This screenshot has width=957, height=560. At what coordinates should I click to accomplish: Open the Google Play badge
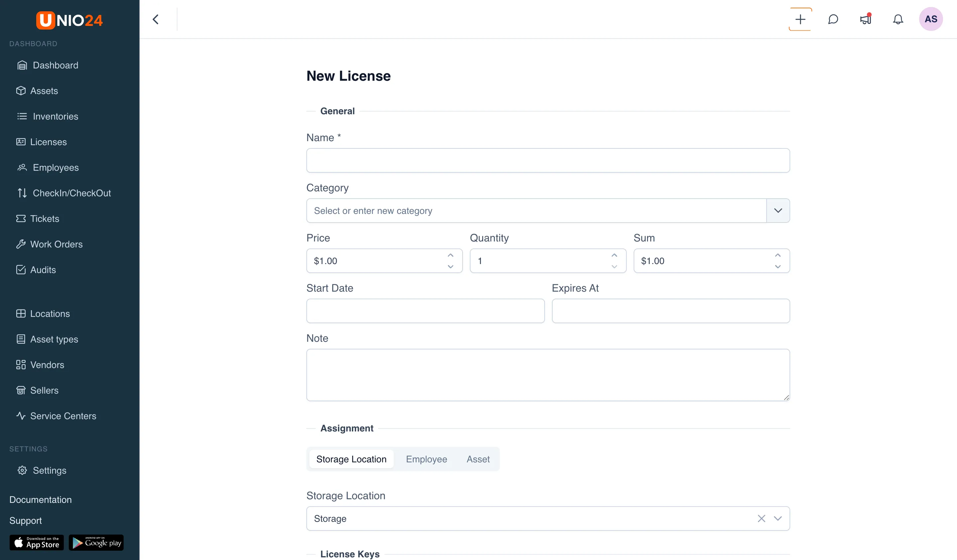pyautogui.click(x=96, y=542)
